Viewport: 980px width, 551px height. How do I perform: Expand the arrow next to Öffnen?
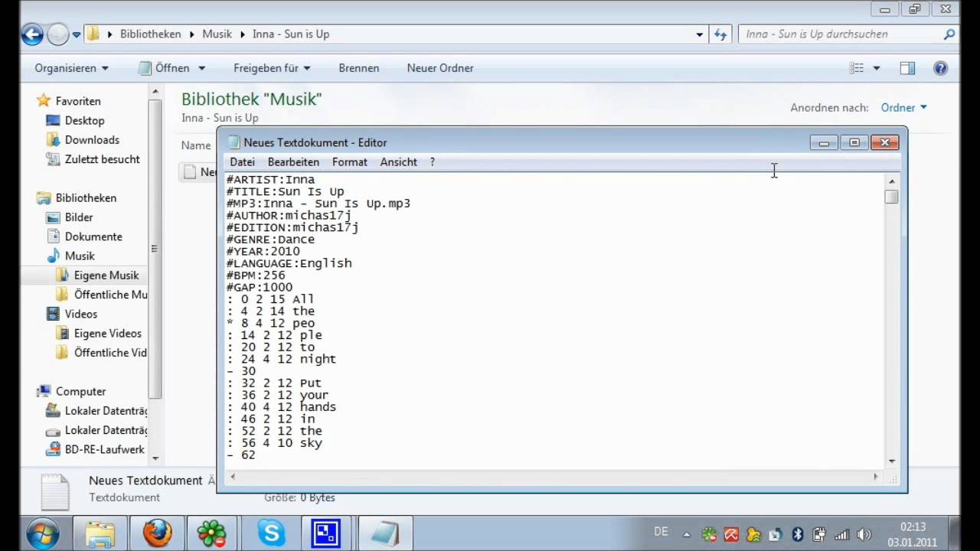[201, 68]
